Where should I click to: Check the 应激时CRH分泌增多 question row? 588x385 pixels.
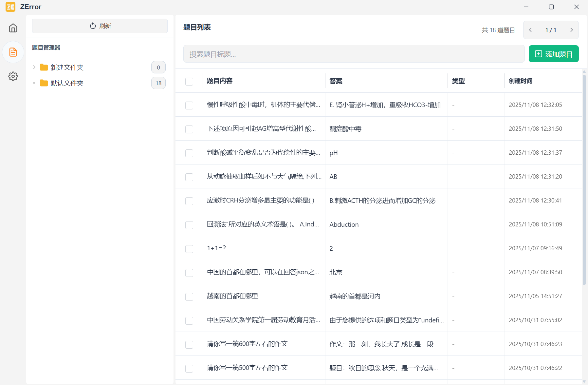tap(189, 201)
